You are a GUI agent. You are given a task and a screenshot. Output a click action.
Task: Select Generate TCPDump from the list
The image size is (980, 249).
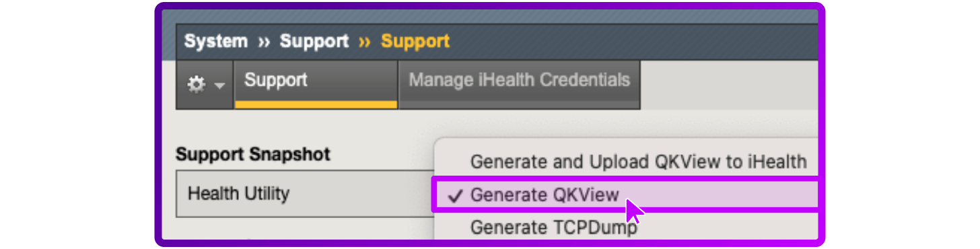tap(553, 227)
